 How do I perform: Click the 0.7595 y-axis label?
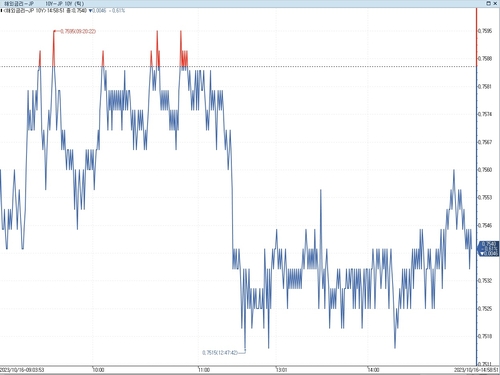(x=485, y=31)
